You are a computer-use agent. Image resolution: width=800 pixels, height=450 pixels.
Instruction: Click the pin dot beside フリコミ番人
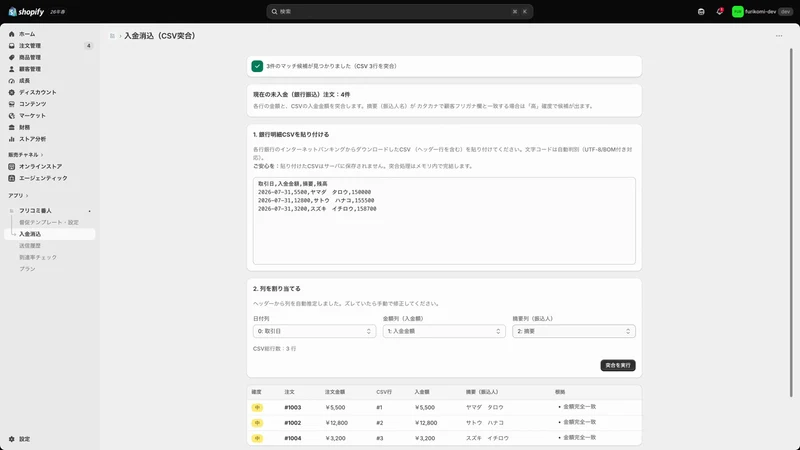89,211
